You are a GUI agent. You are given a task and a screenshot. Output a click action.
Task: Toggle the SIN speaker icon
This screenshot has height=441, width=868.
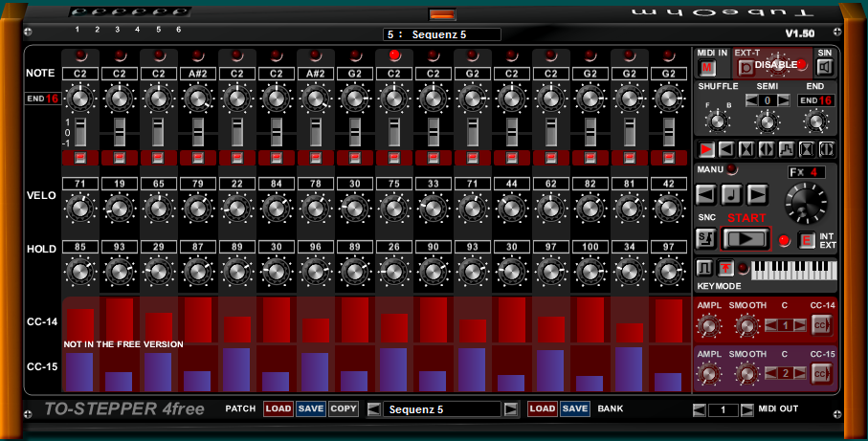point(825,68)
